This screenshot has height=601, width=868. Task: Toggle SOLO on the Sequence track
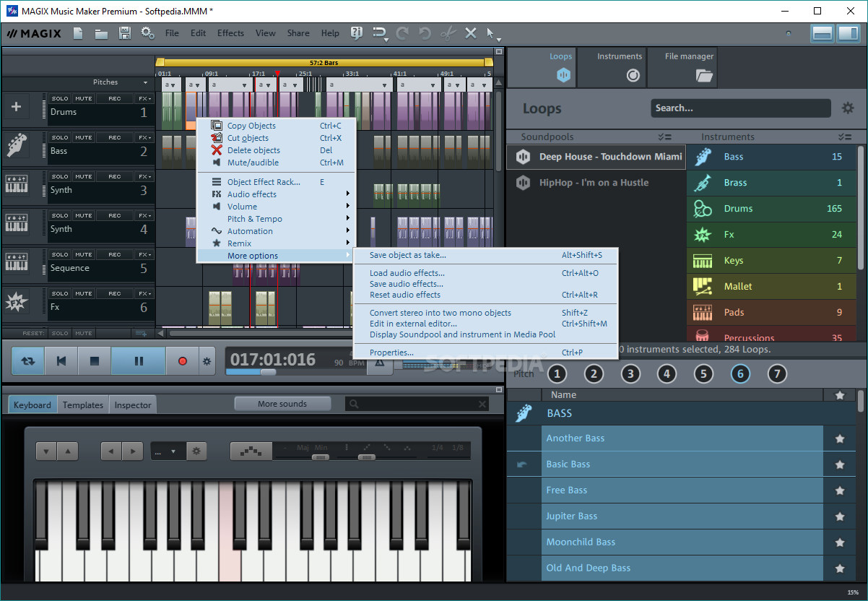click(x=60, y=255)
